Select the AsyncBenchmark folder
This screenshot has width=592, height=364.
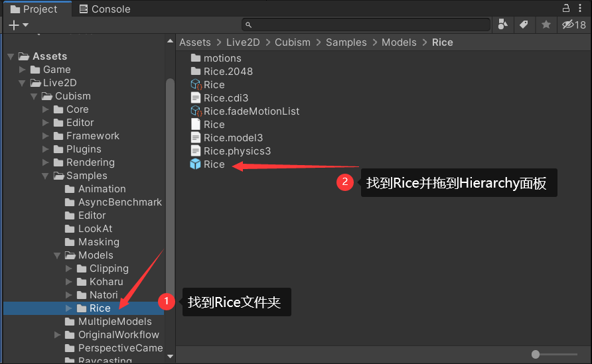[x=113, y=202]
